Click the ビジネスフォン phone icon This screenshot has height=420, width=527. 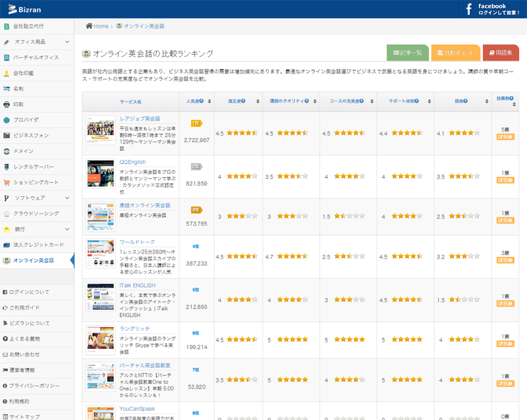point(7,136)
